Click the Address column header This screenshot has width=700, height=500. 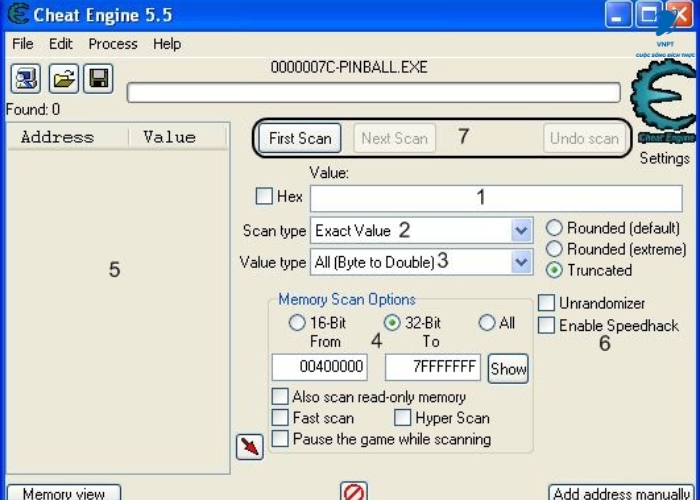pyautogui.click(x=68, y=137)
